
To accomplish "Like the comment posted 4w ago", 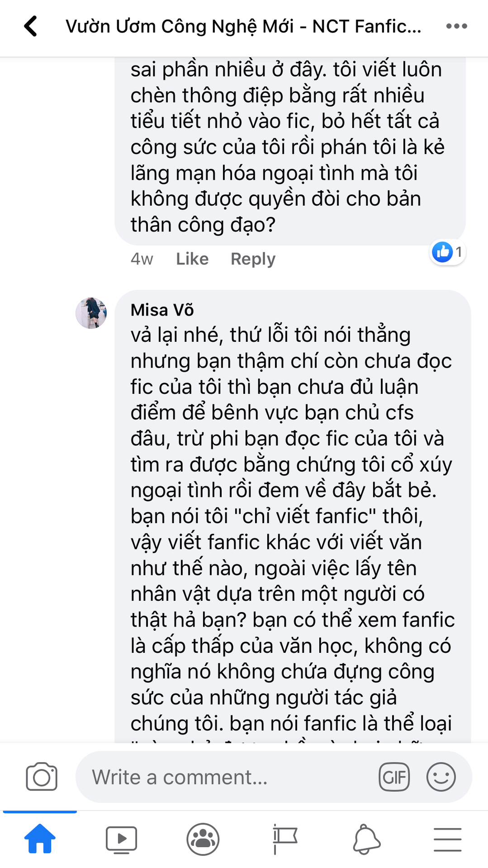I will tap(192, 259).
